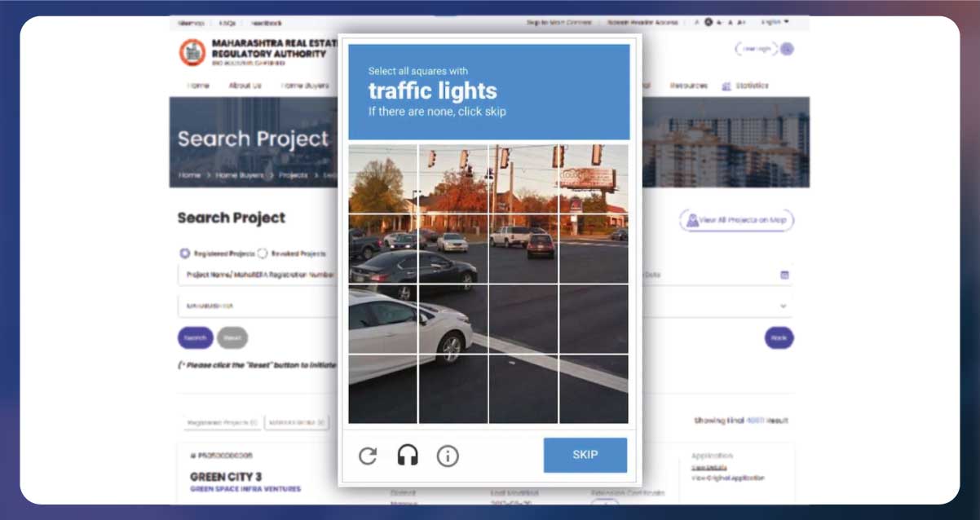Open the Home navigation menu item
This screenshot has height=520, width=980.
coord(198,85)
